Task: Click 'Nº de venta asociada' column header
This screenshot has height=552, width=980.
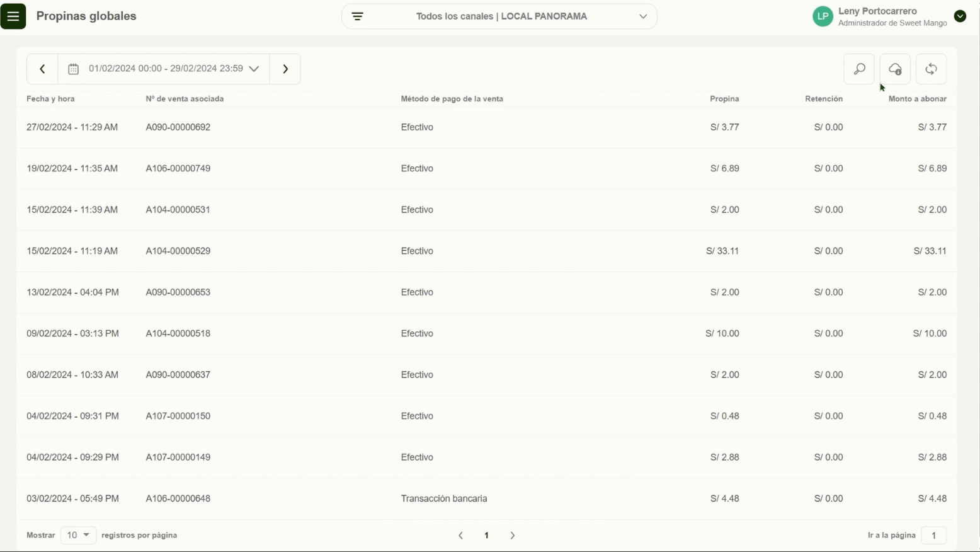Action: point(185,99)
